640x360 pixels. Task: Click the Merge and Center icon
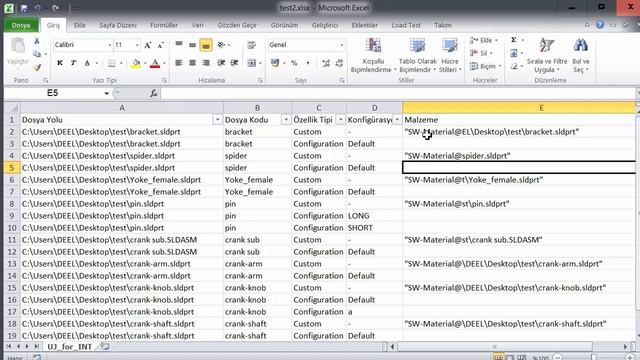click(x=251, y=63)
